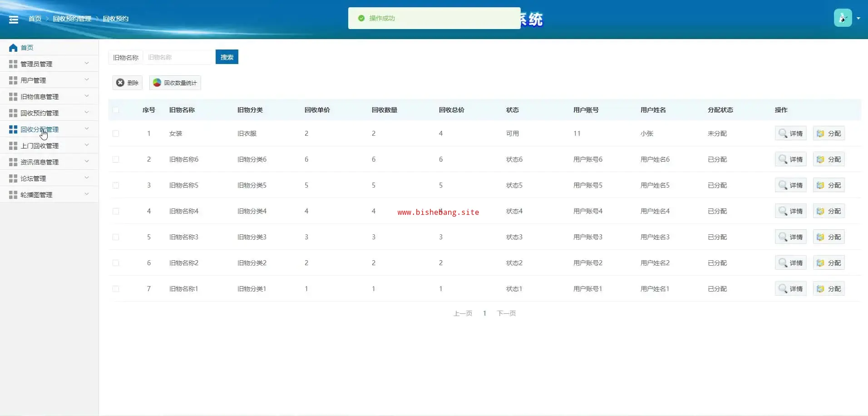Viewport: 868px width, 416px height.
Task: Open the user avatar in header
Action: point(843,18)
